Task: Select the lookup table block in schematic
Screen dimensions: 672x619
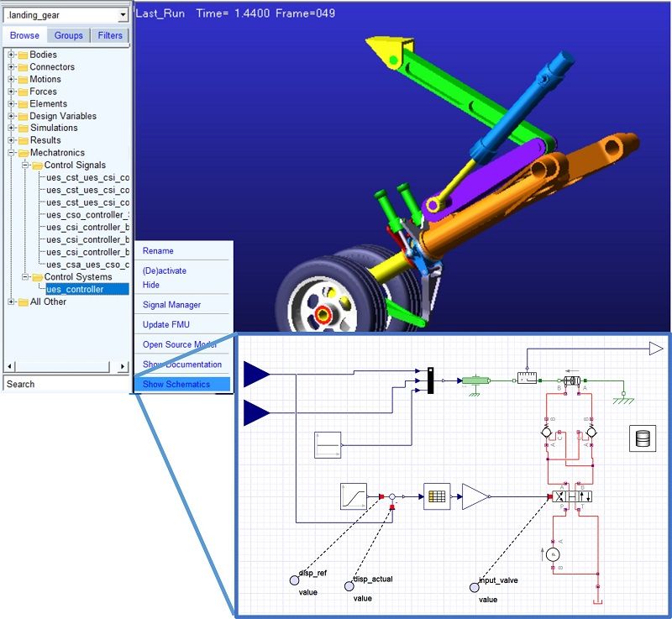Action: (437, 496)
